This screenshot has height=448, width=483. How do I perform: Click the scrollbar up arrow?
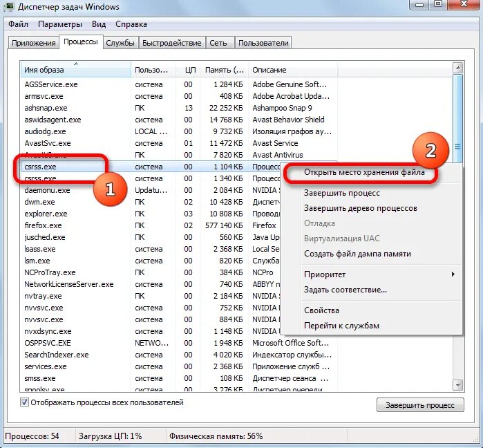click(x=457, y=68)
